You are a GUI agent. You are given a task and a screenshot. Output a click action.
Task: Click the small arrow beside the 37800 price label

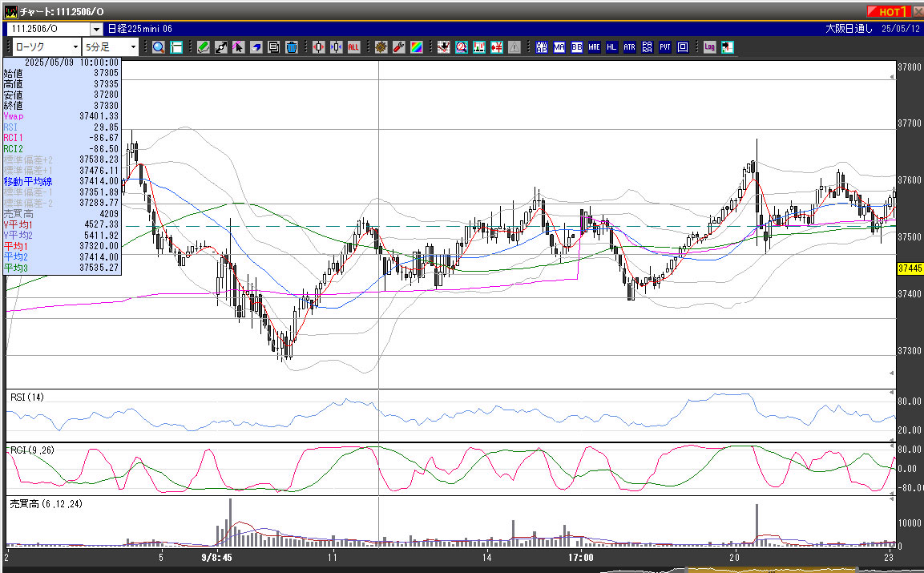point(892,77)
